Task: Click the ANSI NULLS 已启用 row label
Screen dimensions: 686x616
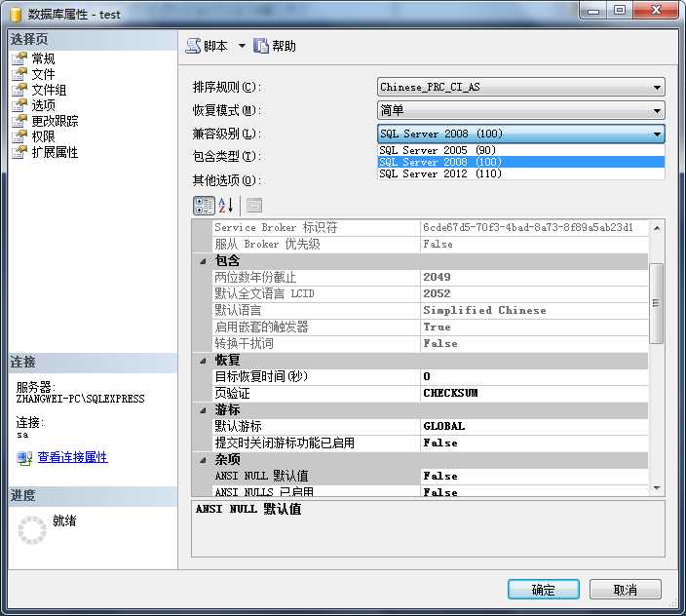Action: point(264,492)
